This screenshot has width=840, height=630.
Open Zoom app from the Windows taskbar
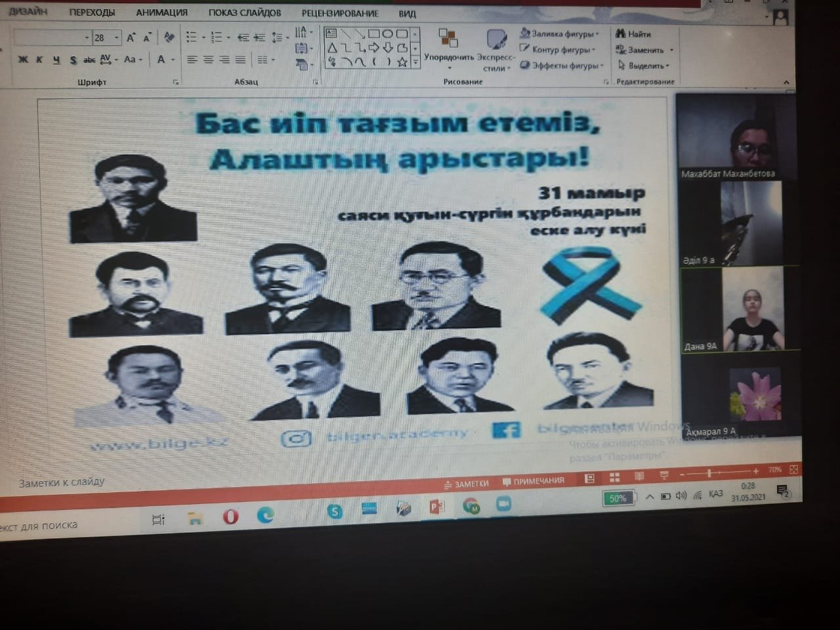tap(503, 504)
